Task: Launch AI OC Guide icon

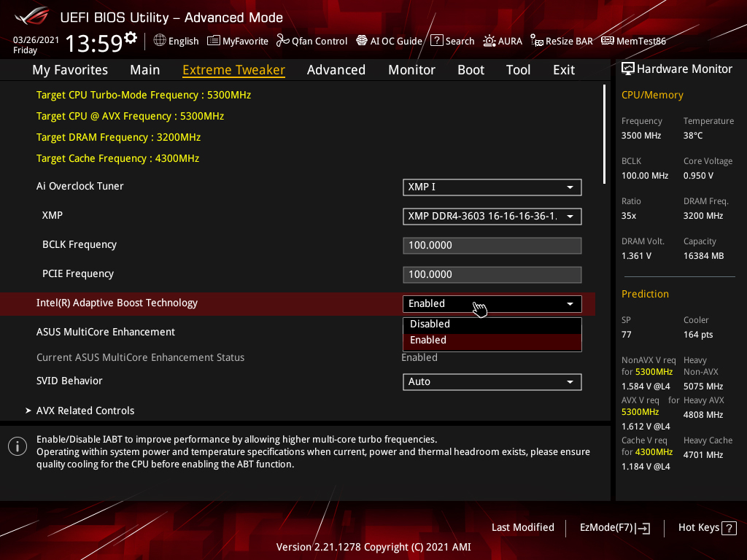Action: point(362,41)
